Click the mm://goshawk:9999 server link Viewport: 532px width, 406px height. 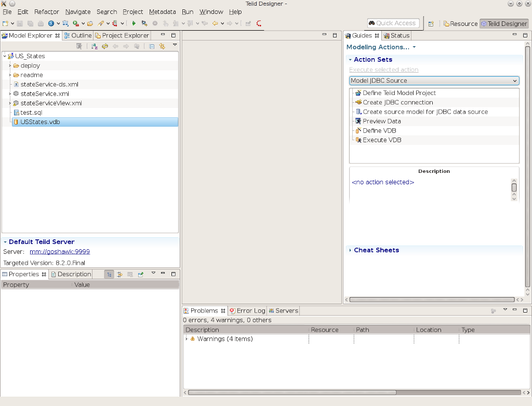tap(60, 252)
